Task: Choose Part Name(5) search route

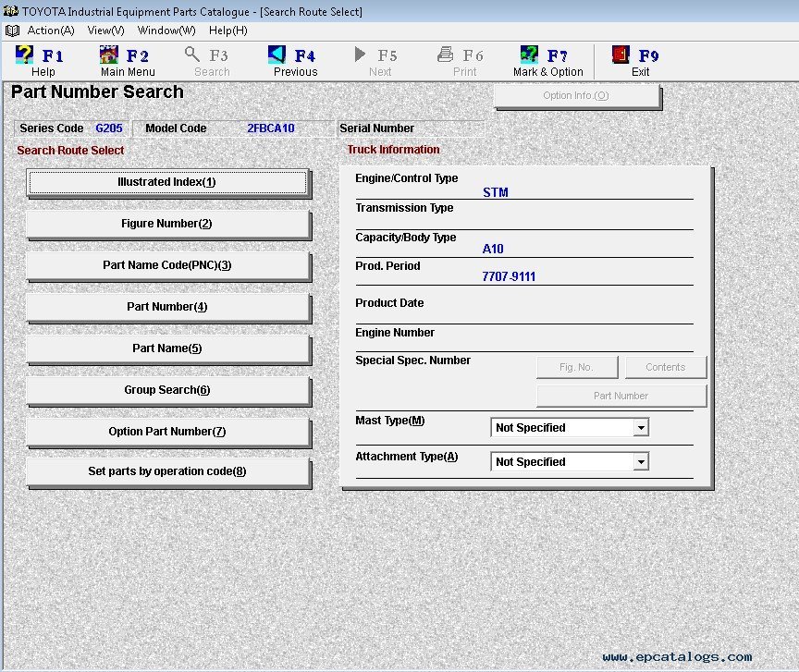Action: tap(167, 348)
